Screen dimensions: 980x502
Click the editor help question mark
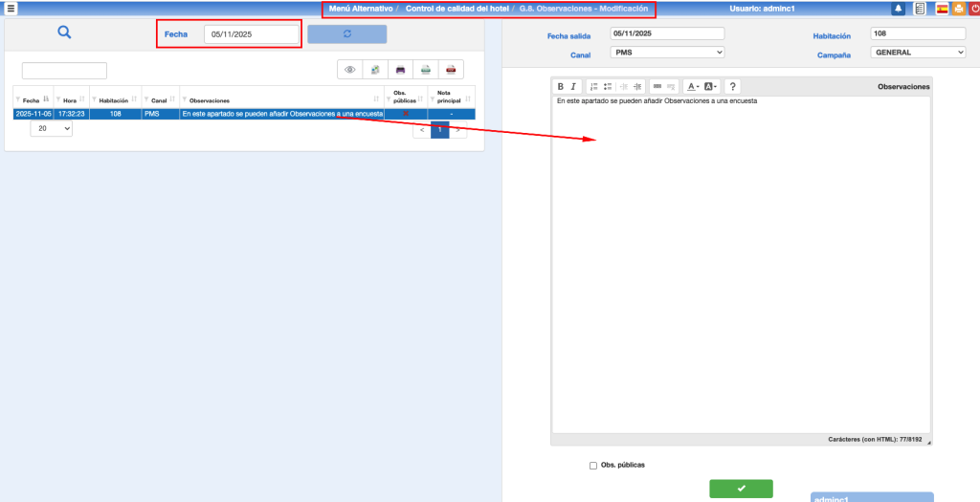(733, 86)
